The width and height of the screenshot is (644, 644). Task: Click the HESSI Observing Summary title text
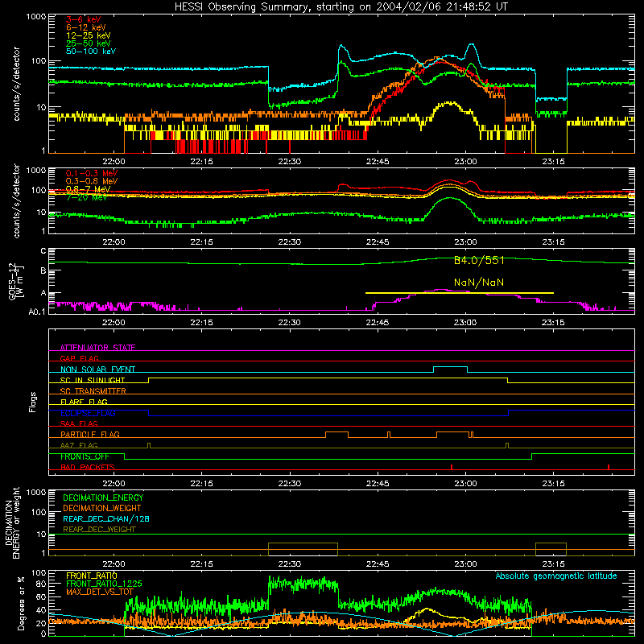[341, 6]
